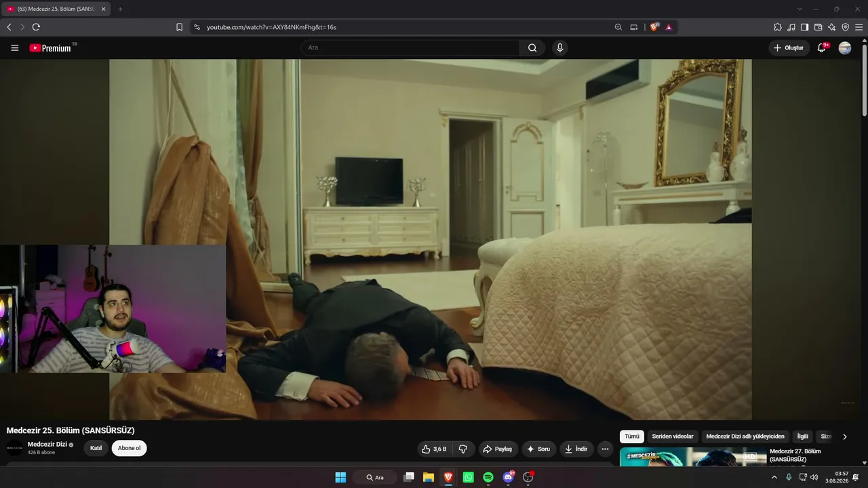Select the Seriden videolar chip
The height and width of the screenshot is (488, 868).
(673, 436)
